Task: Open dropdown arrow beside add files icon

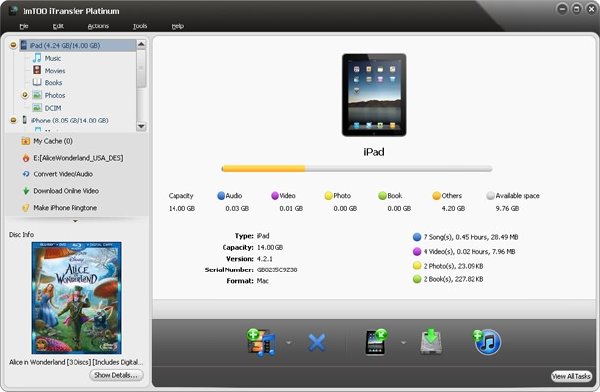Action: (289, 343)
